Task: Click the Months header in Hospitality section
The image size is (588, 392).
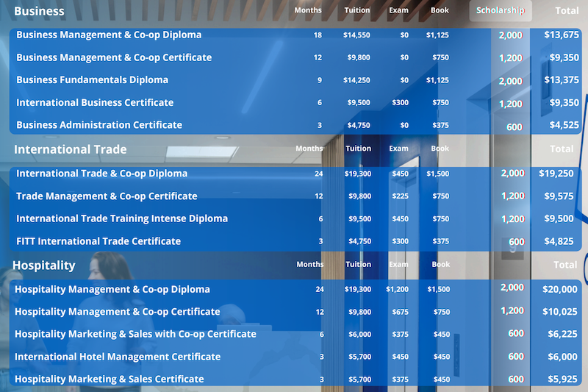Action: (309, 264)
